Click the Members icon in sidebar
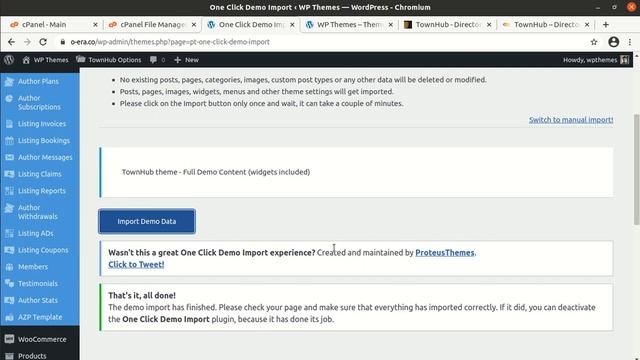Image resolution: width=640 pixels, height=360 pixels. tap(9, 267)
